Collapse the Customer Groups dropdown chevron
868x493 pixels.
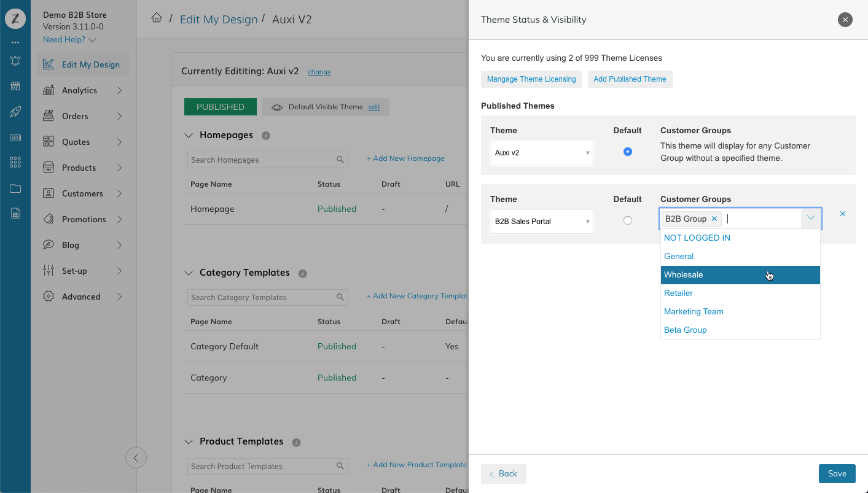coord(811,218)
